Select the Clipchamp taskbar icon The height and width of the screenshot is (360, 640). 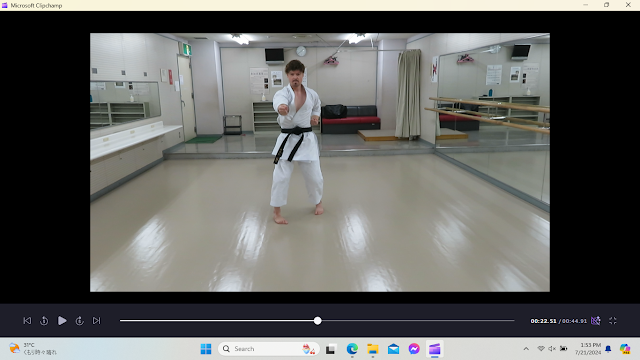coord(435,349)
